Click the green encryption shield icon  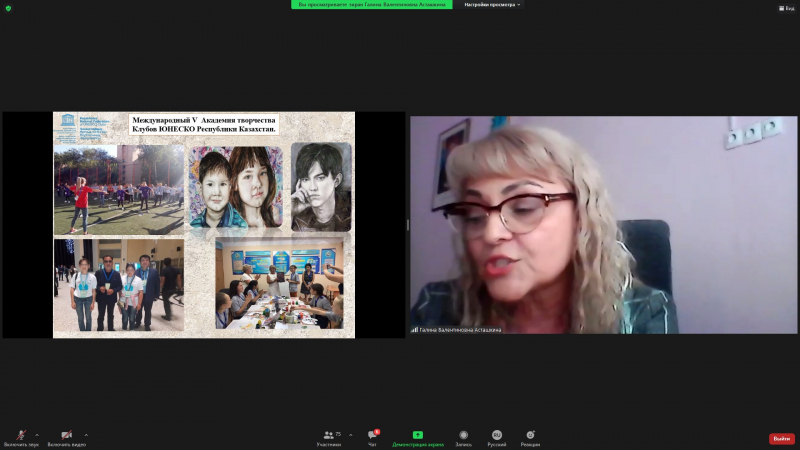click(8, 8)
